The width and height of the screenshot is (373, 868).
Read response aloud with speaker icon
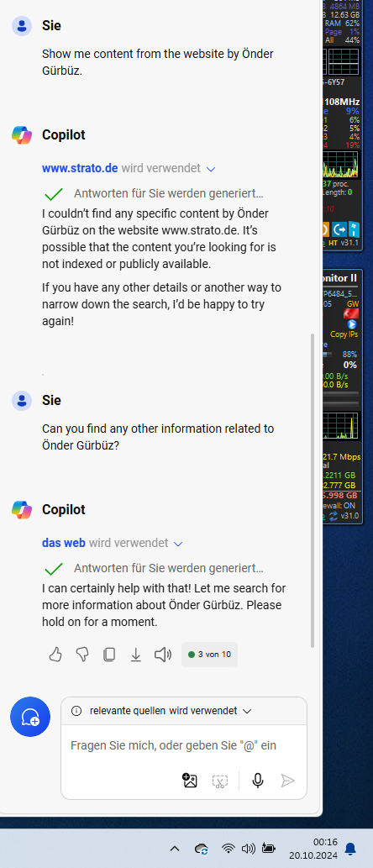[x=163, y=655]
